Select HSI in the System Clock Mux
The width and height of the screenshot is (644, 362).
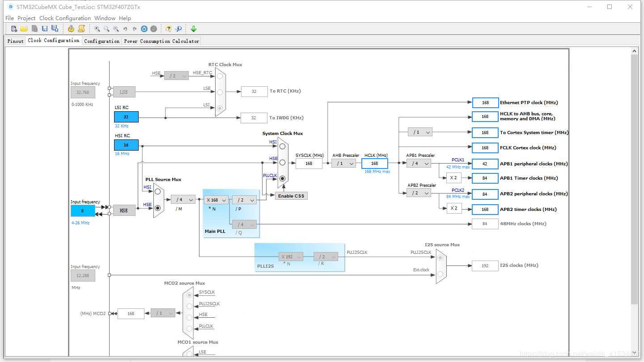[x=282, y=147]
